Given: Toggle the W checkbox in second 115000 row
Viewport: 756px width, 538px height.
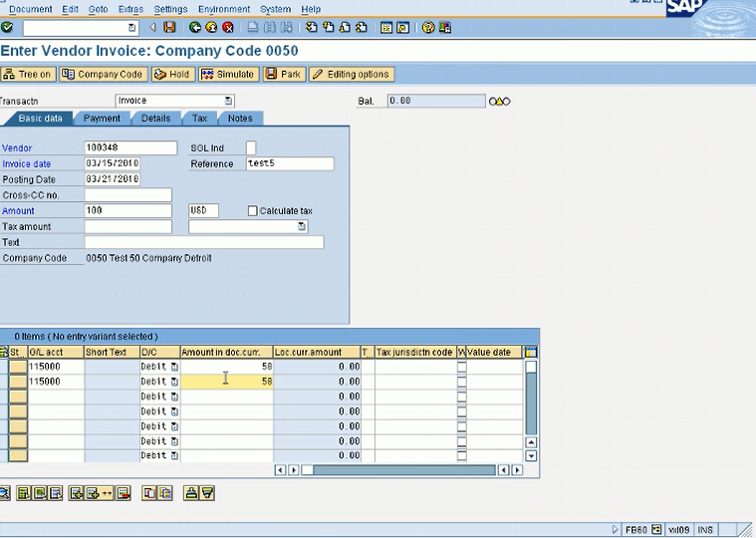Looking at the screenshot, I should pos(461,382).
